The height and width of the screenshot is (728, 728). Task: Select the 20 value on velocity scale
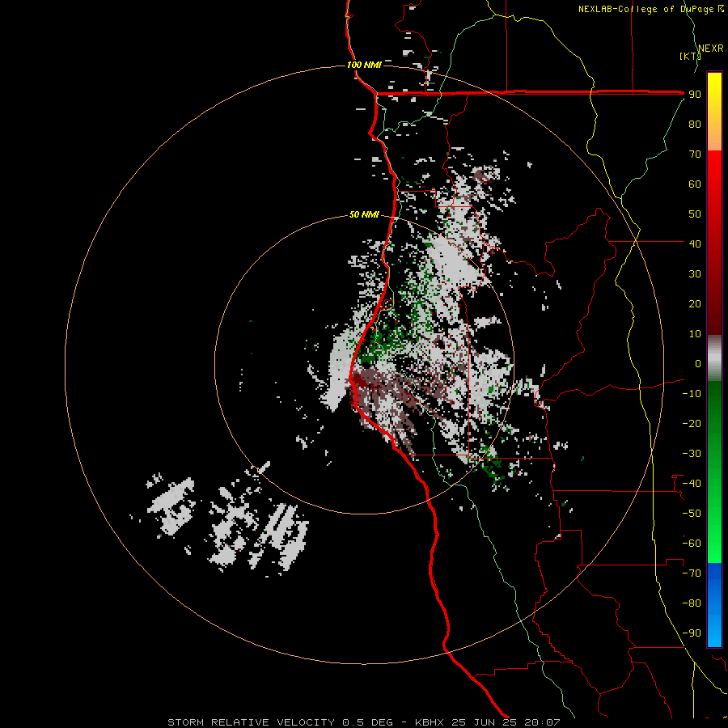695,304
